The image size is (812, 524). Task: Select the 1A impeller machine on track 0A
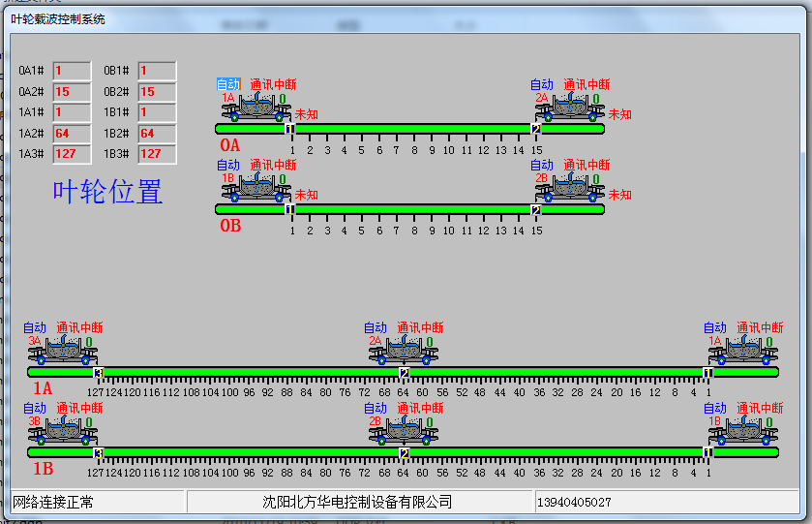256,108
